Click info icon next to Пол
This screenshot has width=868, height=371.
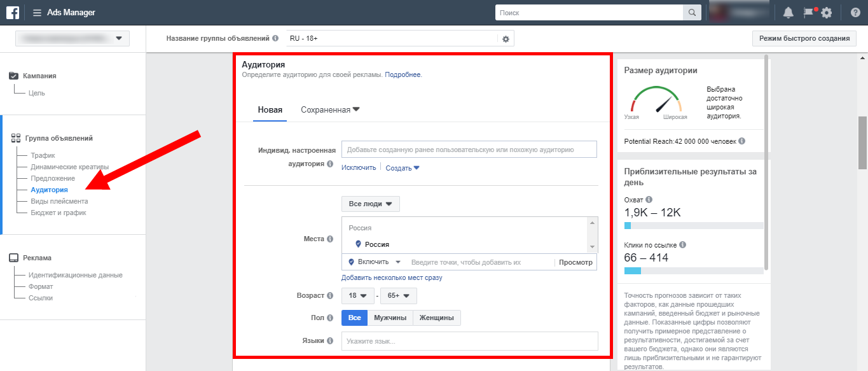[330, 317]
